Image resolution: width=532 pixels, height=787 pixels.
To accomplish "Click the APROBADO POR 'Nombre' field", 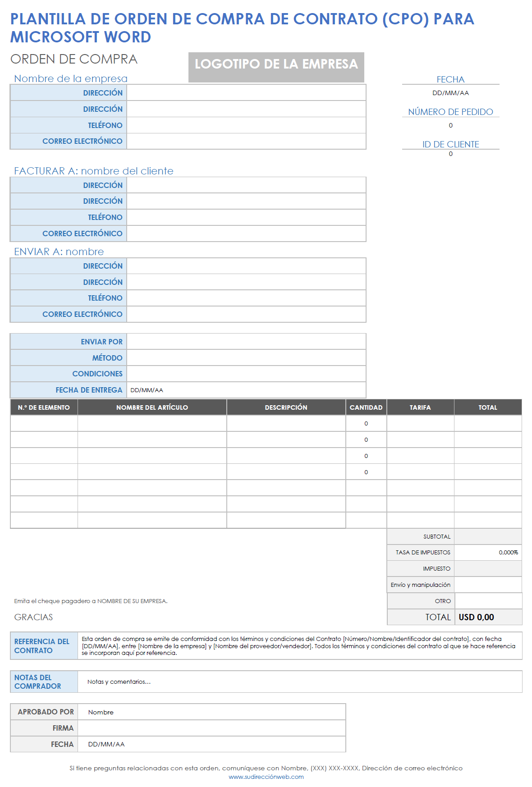I will coord(211,712).
